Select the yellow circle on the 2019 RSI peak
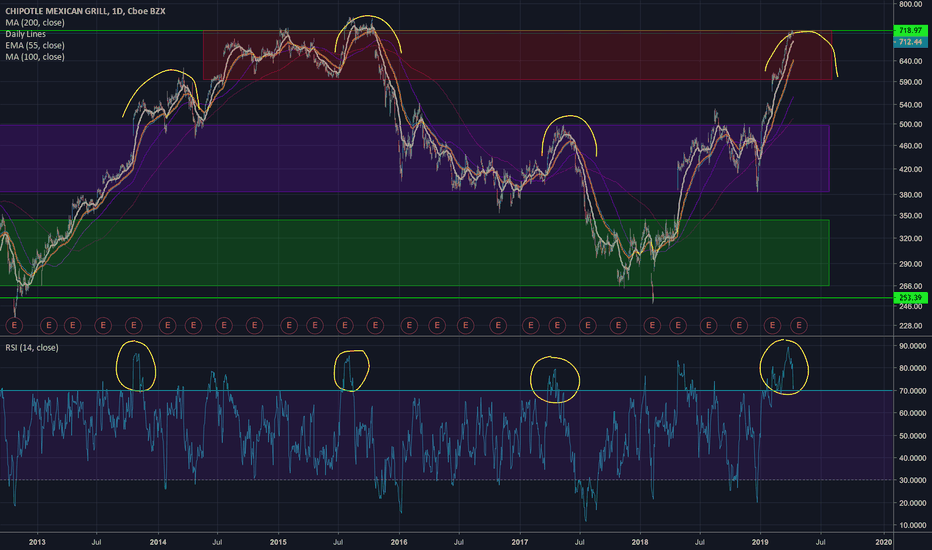 pos(785,367)
